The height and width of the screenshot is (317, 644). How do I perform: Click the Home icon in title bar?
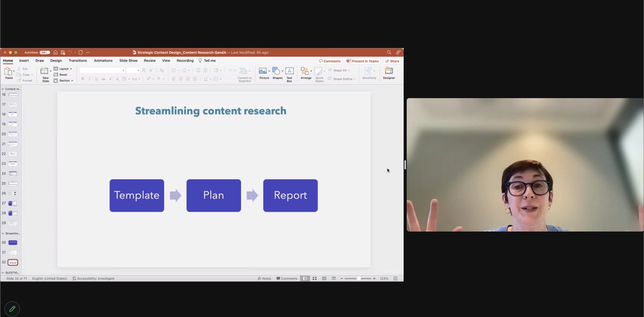point(55,53)
